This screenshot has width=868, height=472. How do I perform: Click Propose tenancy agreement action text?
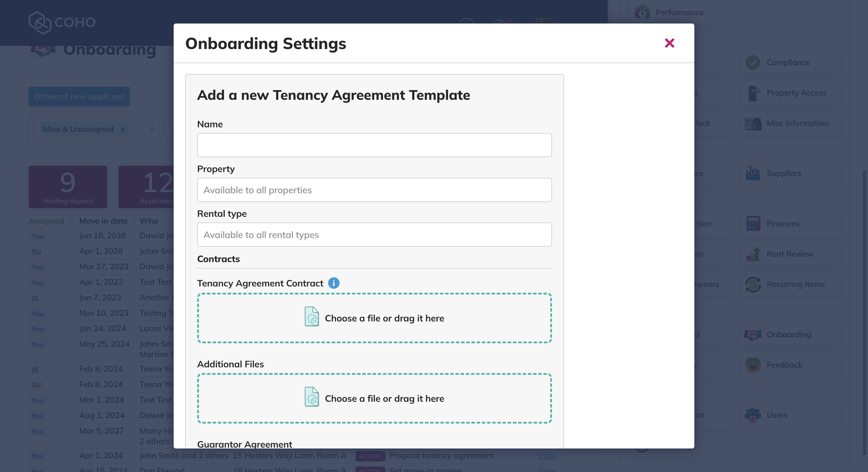click(441, 455)
